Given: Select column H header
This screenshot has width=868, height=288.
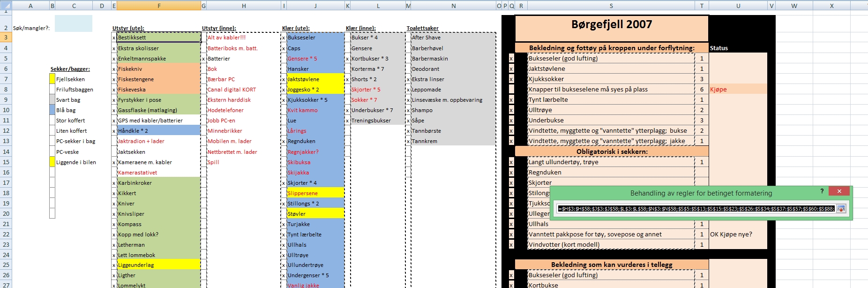Looking at the screenshot, I should 244,6.
